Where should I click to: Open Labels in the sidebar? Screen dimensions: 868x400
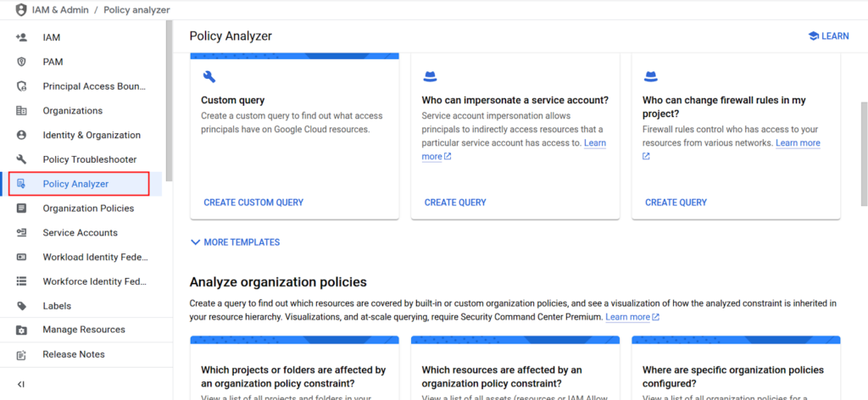(57, 305)
